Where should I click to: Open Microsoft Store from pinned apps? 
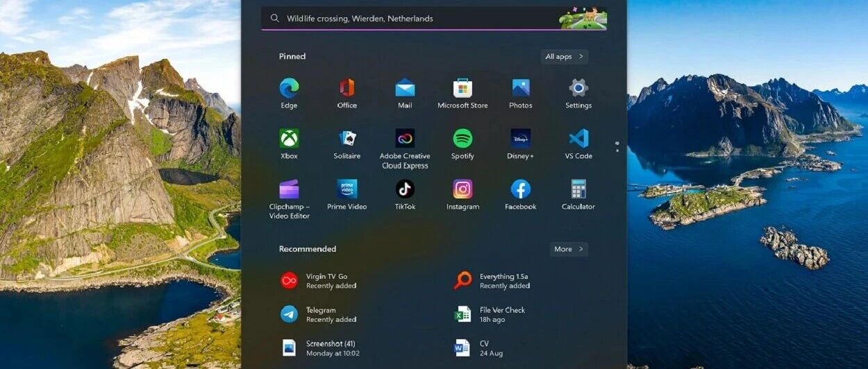(x=462, y=88)
